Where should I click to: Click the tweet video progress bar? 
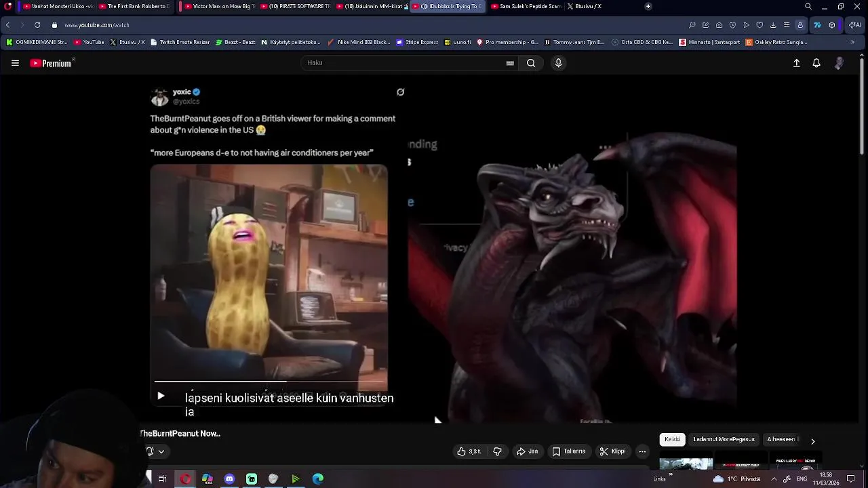[270, 382]
